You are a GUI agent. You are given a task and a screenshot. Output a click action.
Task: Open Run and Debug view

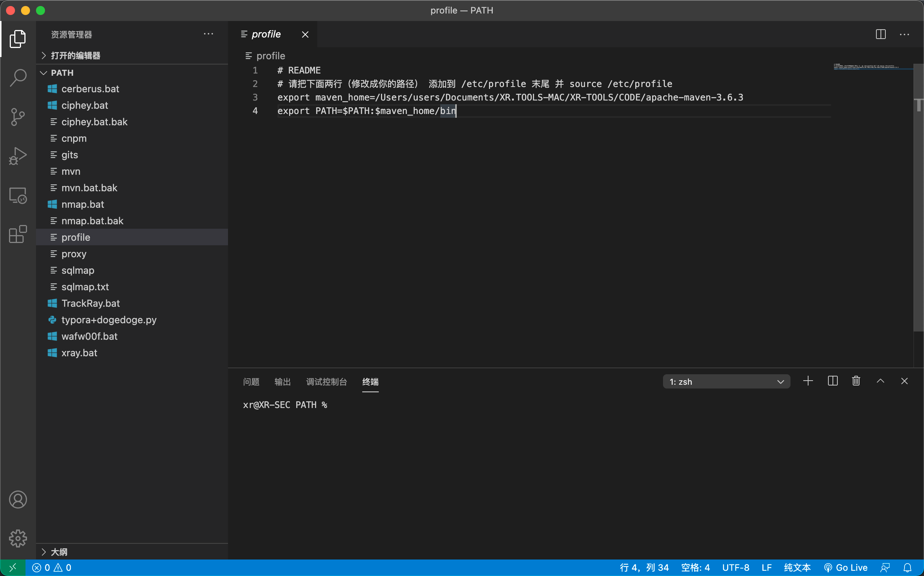tap(18, 156)
